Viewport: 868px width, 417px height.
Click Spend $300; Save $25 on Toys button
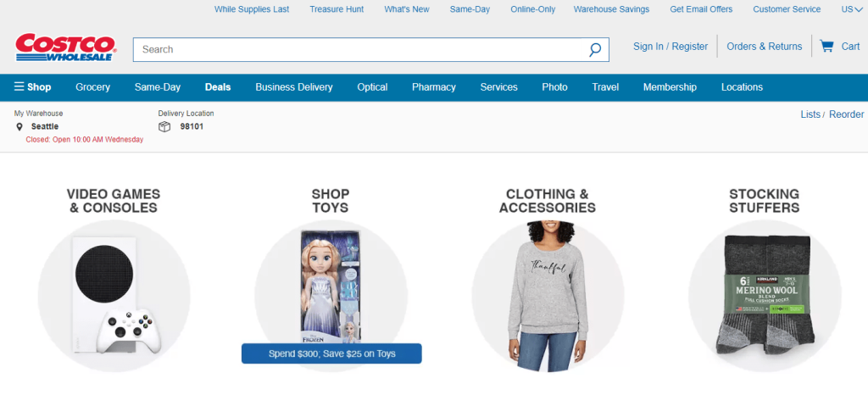(331, 353)
